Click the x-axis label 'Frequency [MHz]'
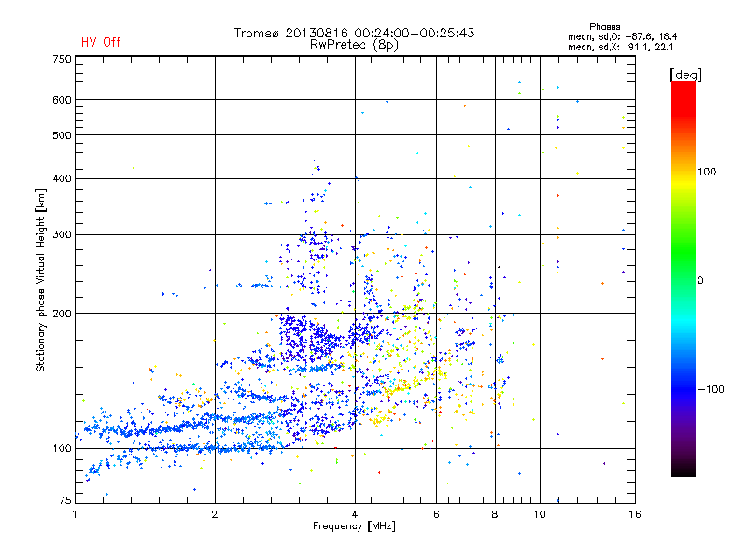The image size is (747, 560). [x=354, y=526]
